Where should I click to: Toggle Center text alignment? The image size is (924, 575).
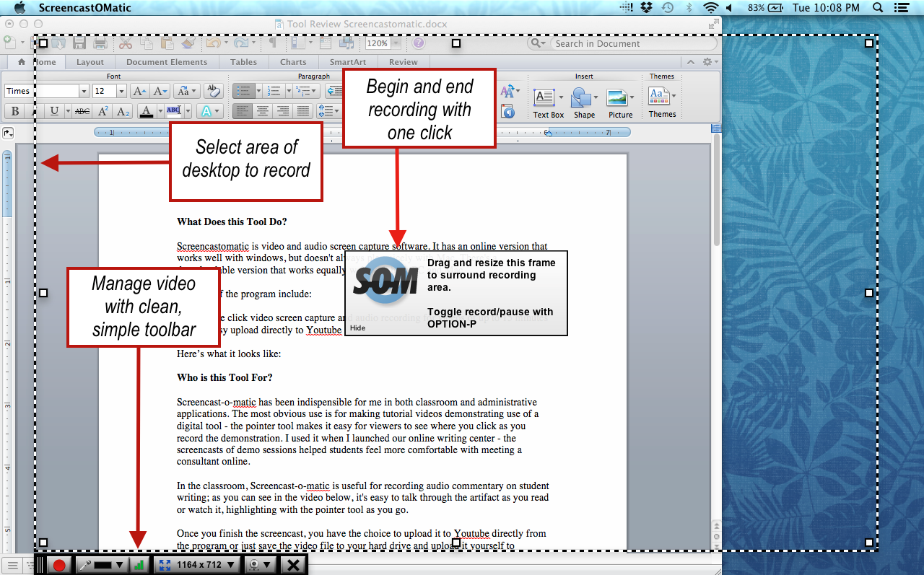(x=263, y=111)
